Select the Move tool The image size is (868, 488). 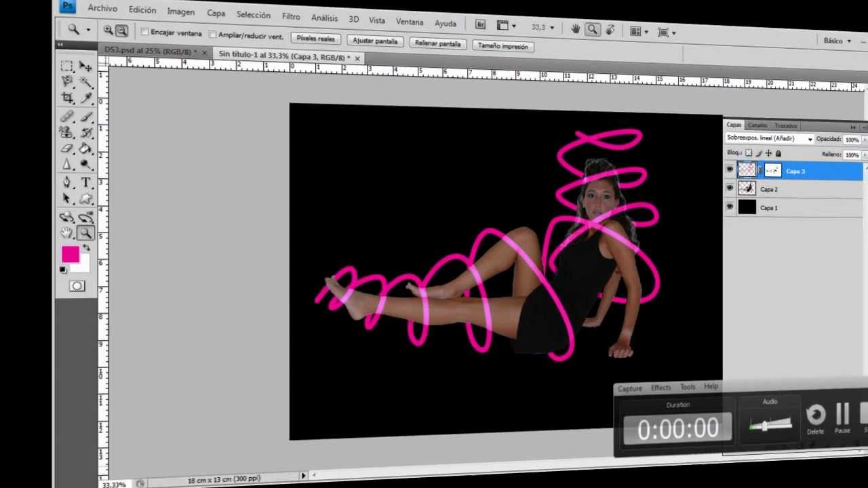tap(85, 66)
